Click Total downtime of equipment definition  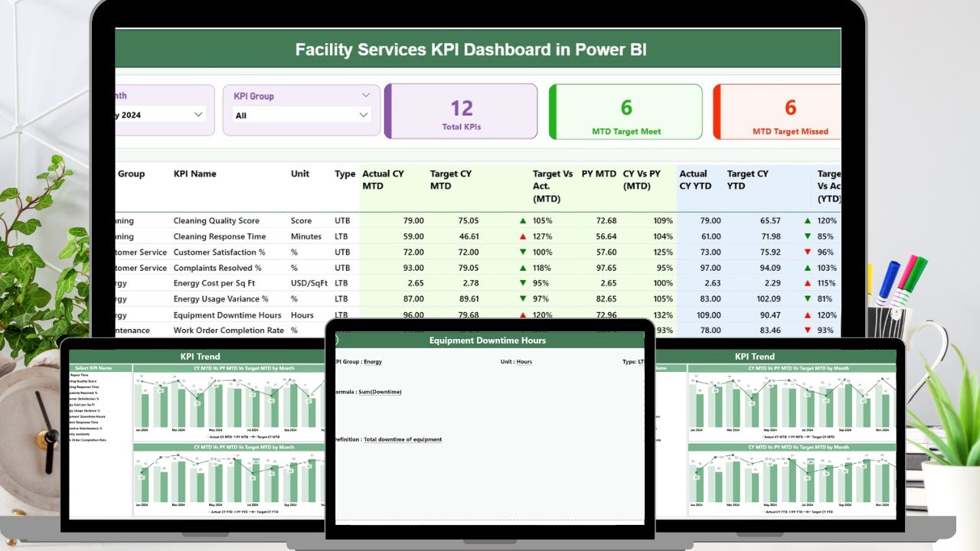pos(403,440)
